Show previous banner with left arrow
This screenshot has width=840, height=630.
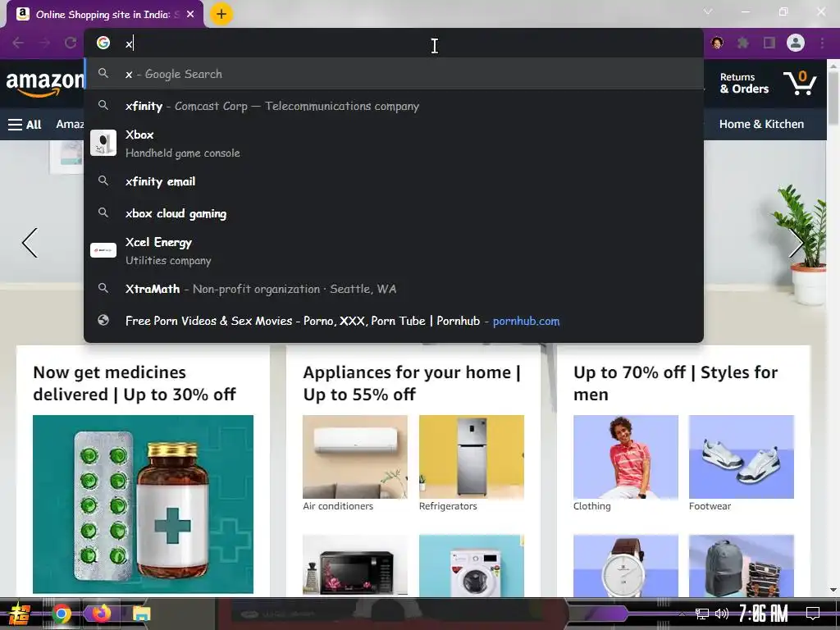(30, 243)
